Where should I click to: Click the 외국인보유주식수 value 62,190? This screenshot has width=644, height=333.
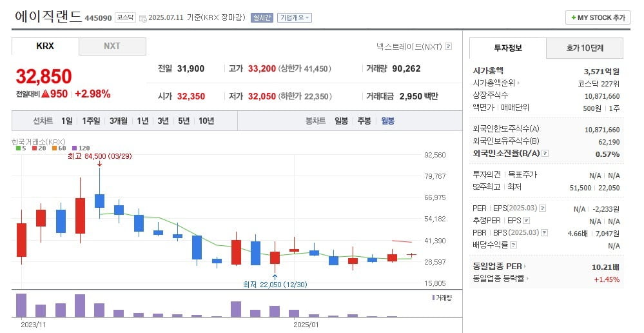pos(609,142)
